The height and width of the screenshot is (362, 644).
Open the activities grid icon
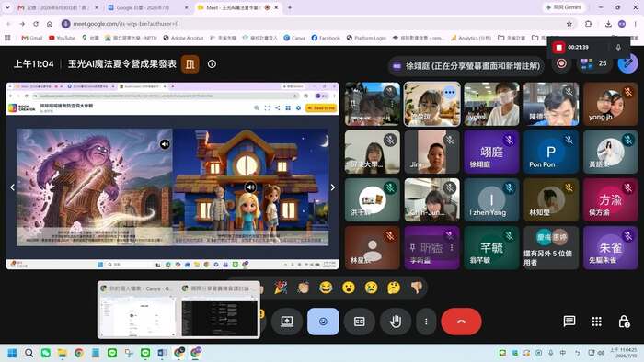pyautogui.click(x=596, y=322)
